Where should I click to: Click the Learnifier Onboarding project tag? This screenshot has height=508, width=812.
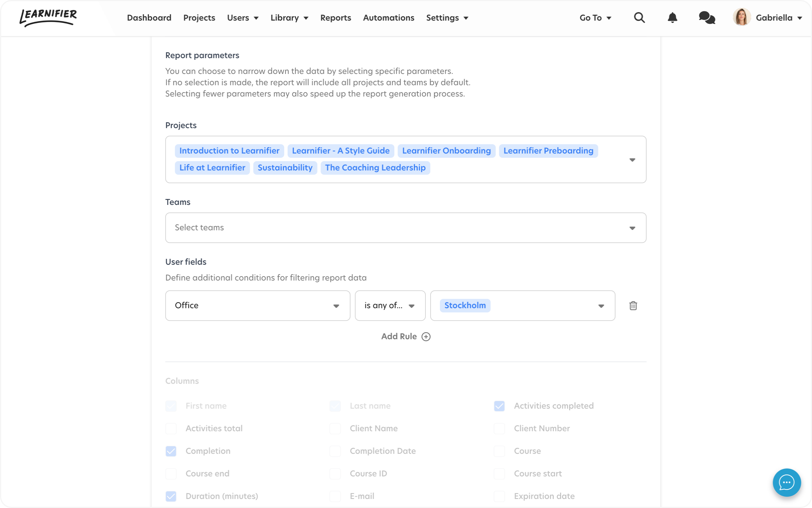coord(446,150)
